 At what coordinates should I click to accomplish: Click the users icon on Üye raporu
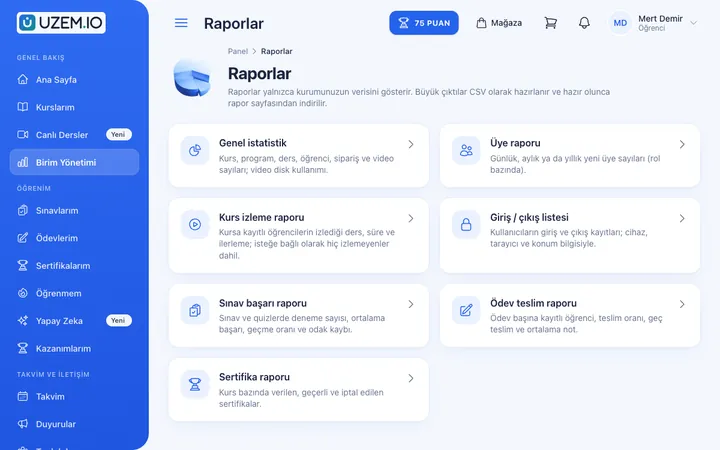pyautogui.click(x=466, y=150)
